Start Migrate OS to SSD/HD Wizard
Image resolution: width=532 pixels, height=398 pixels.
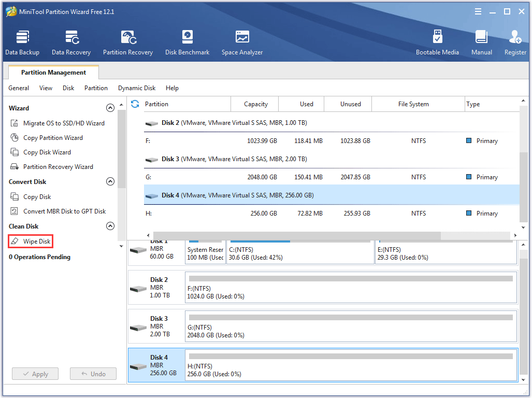tap(57, 123)
